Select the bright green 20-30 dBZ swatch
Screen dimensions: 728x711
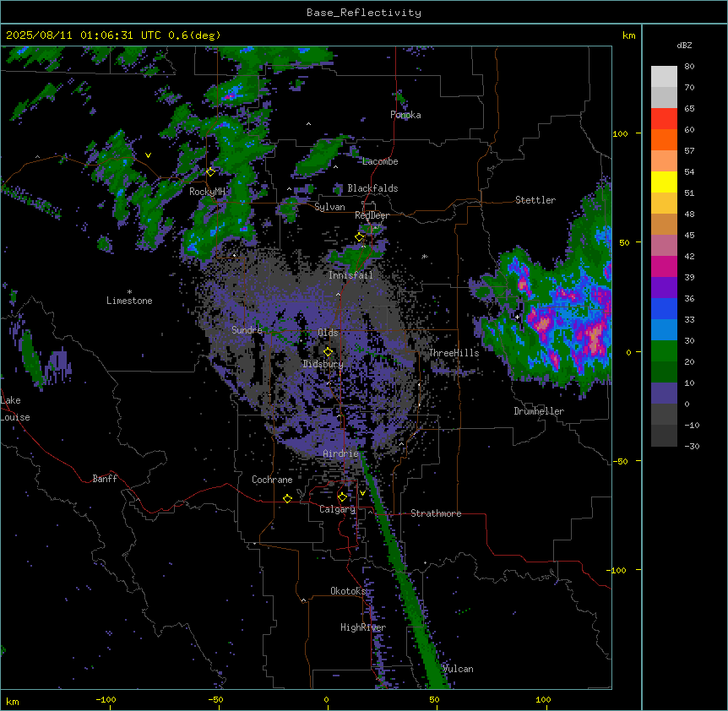664,351
